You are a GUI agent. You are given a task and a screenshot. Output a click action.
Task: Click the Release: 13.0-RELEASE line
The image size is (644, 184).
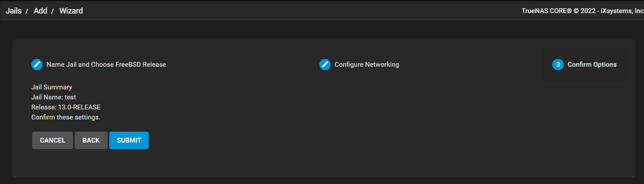(66, 107)
